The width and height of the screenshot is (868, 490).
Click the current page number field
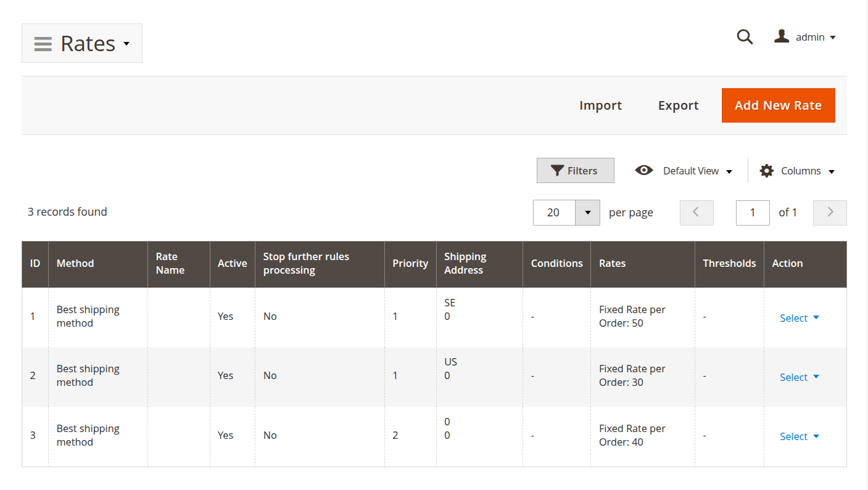(752, 213)
